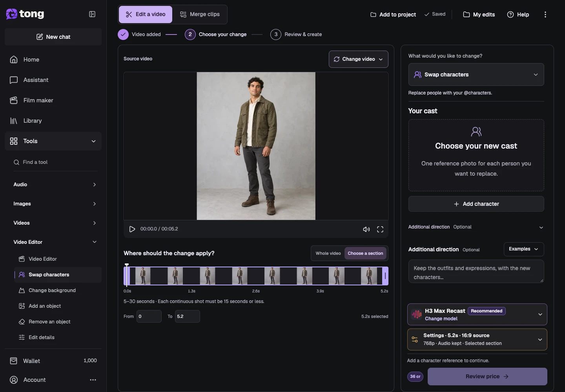The width and height of the screenshot is (565, 392).
Task: Click the timeline end trim handle
Action: (385, 276)
